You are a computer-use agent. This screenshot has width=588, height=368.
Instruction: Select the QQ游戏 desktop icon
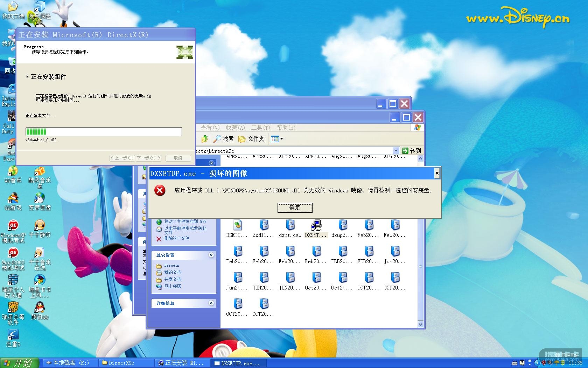pos(13,202)
